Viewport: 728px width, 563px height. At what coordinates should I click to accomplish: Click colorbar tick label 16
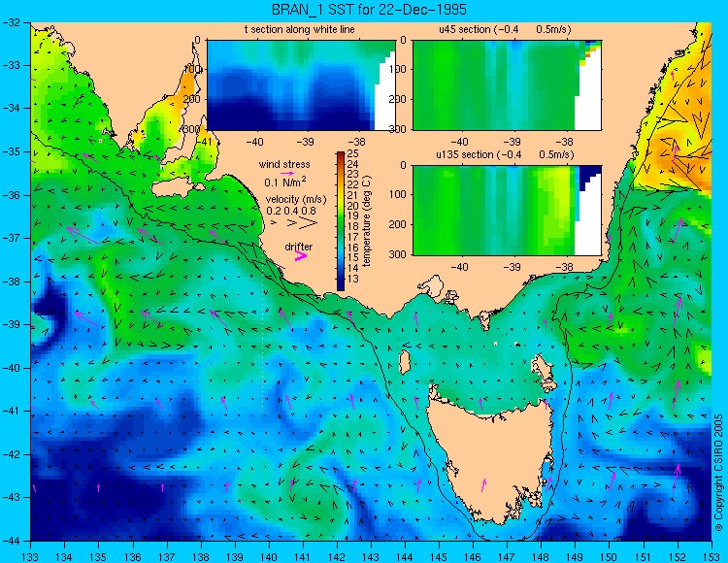point(353,248)
